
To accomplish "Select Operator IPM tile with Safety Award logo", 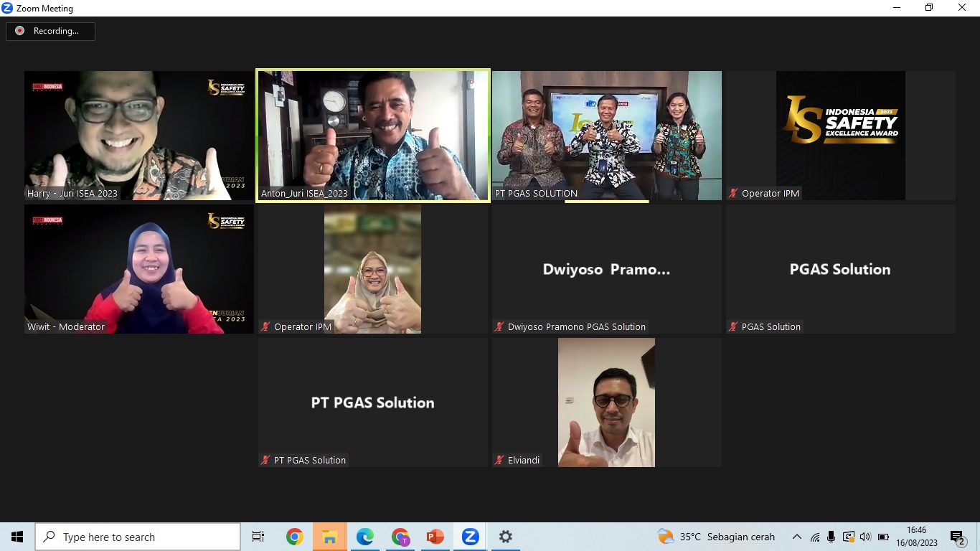I will coord(841,136).
